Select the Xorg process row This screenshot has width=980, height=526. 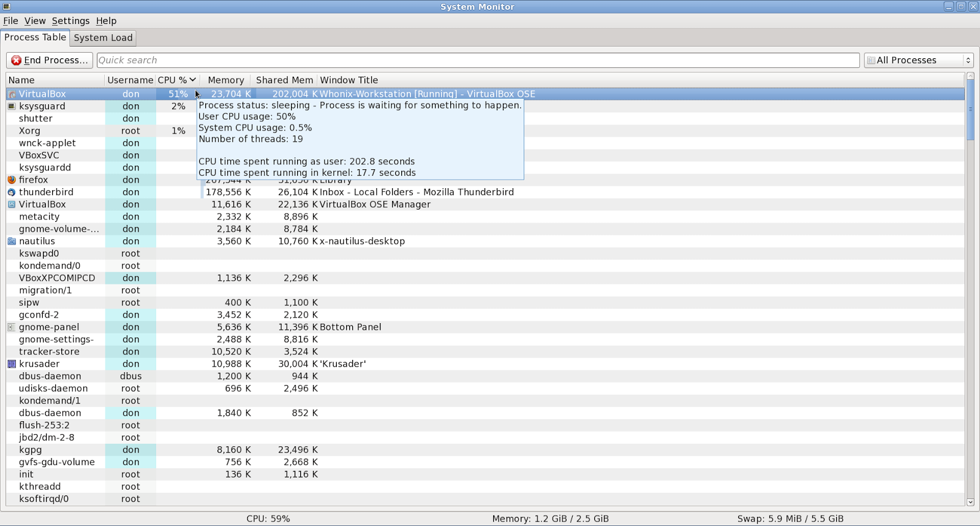coord(485,131)
